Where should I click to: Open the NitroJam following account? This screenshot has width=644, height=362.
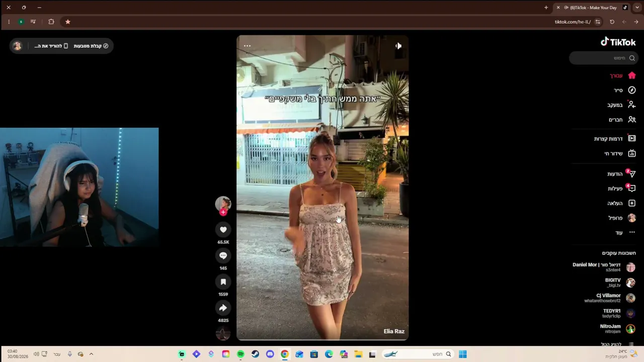click(x=617, y=329)
